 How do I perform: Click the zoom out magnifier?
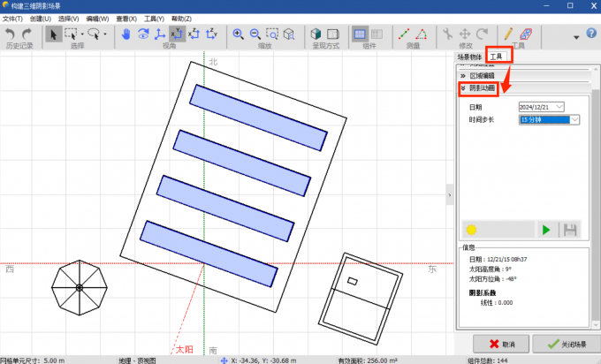click(255, 34)
